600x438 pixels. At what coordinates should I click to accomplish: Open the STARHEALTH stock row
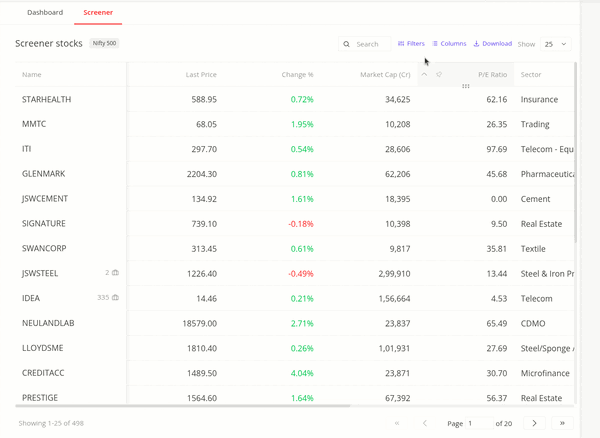(x=295, y=99)
